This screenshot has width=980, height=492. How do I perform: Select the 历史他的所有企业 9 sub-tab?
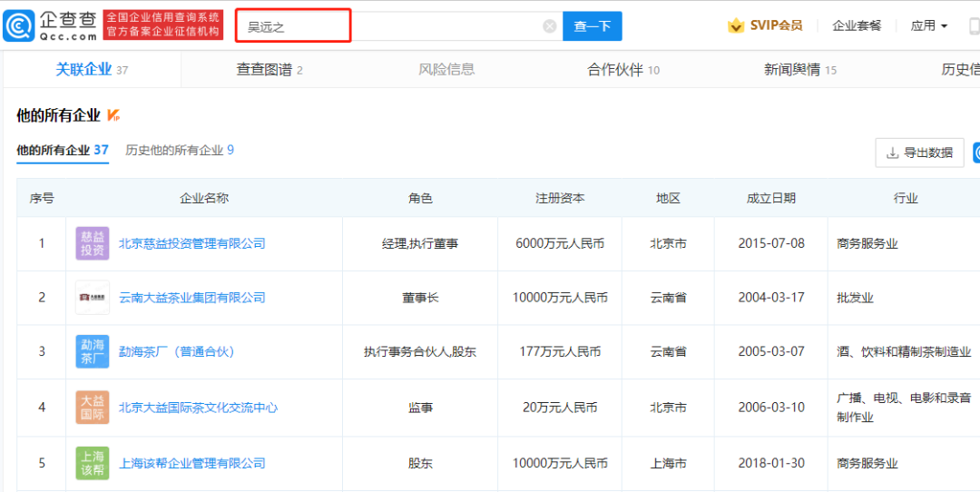pos(180,150)
